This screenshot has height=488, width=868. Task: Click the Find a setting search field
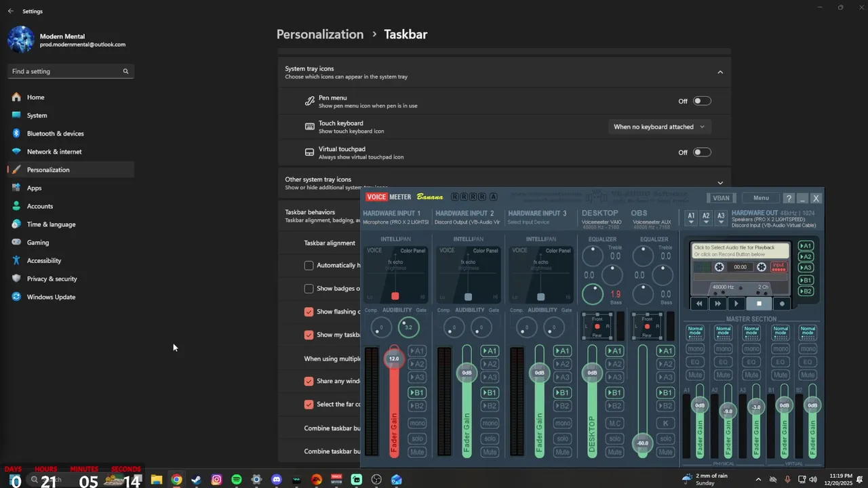71,71
